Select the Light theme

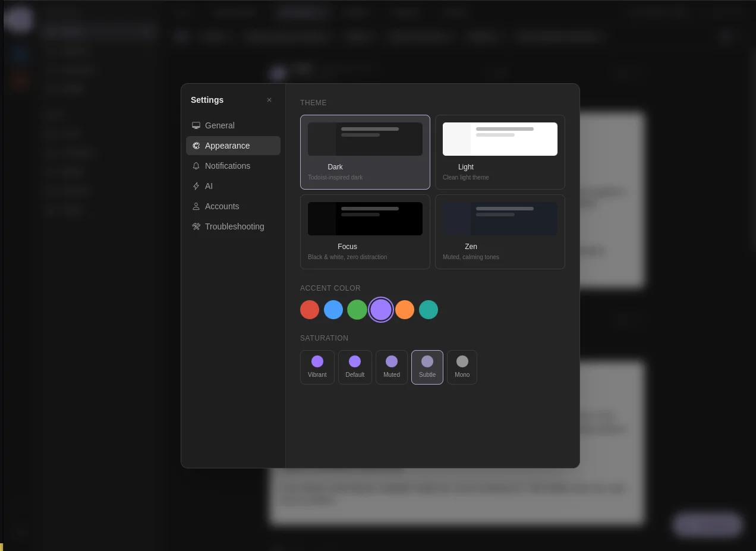pyautogui.click(x=500, y=152)
